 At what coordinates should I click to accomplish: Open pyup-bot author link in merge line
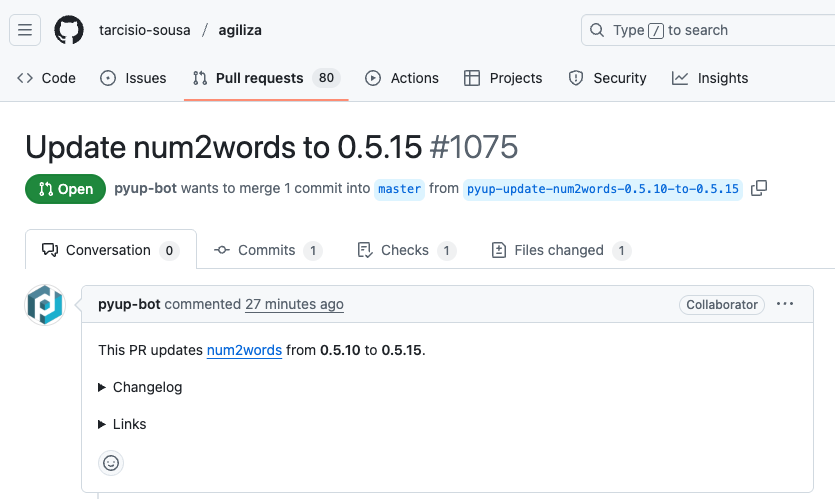coord(145,189)
